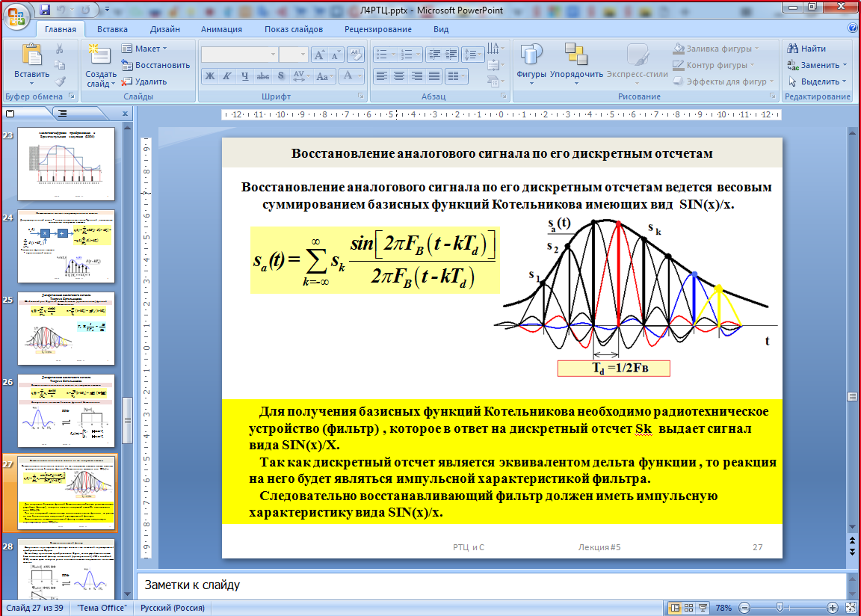The width and height of the screenshot is (861, 616).
Task: Click Русский (Россия) language in status bar
Action: point(173,608)
